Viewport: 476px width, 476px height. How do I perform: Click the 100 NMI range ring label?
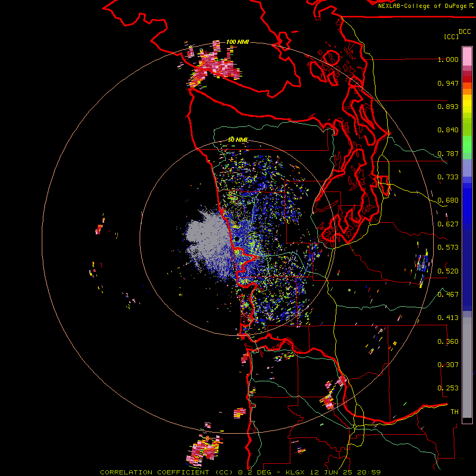(x=237, y=42)
